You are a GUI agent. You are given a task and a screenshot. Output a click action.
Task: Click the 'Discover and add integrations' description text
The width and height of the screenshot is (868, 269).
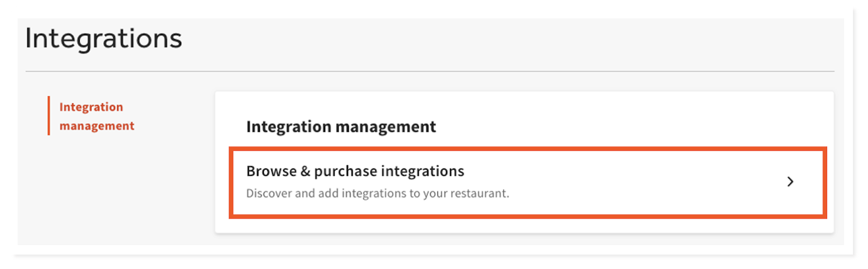[377, 194]
